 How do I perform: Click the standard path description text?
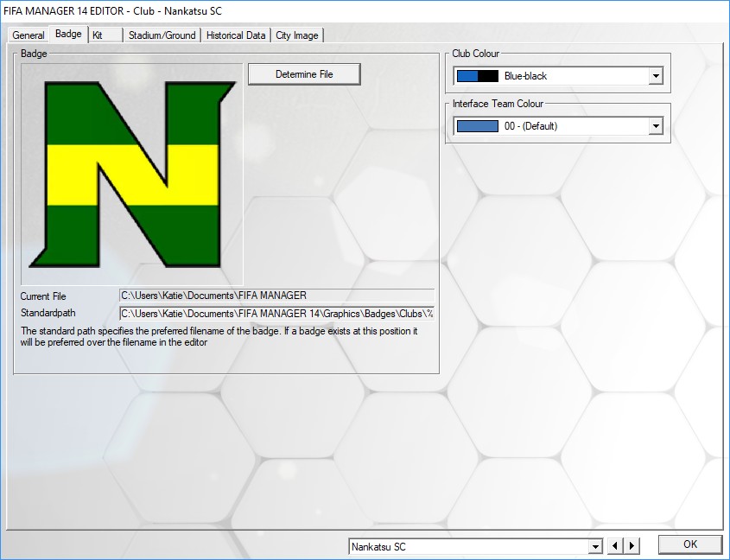(x=219, y=337)
